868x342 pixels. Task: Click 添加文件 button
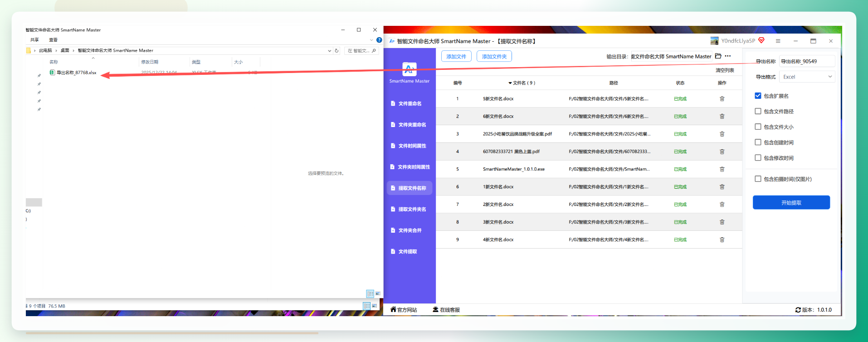456,56
